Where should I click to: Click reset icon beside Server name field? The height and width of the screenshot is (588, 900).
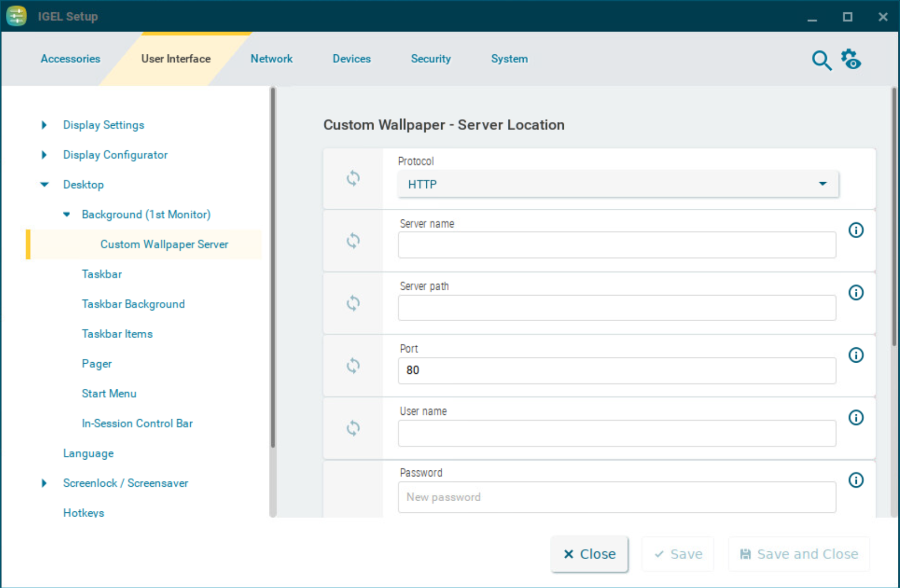[x=353, y=241]
